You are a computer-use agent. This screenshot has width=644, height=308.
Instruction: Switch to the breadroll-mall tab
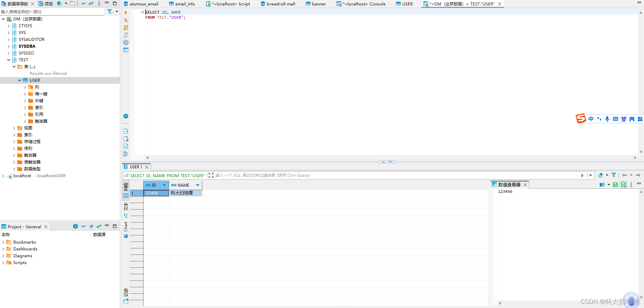click(281, 4)
